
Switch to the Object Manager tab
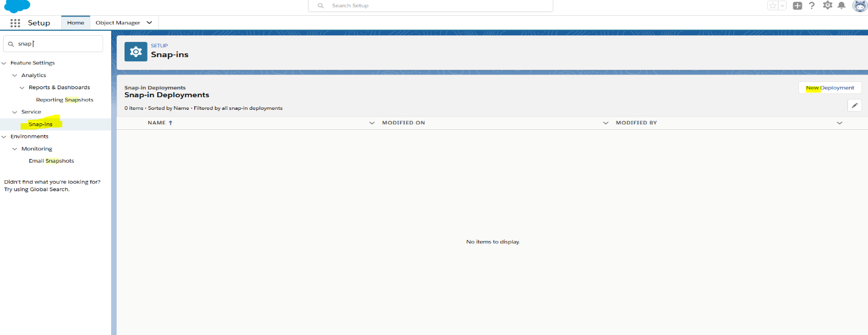(x=118, y=22)
